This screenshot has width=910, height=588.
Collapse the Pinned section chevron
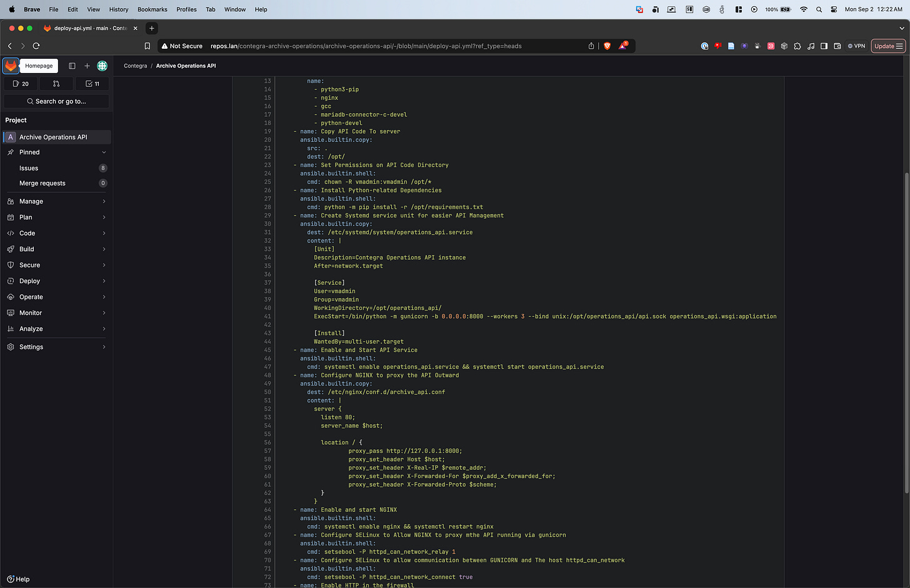(104, 152)
